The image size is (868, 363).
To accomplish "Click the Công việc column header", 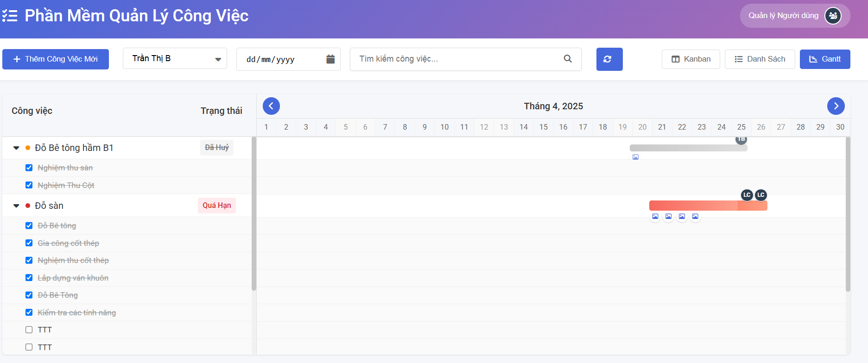I will click(32, 111).
